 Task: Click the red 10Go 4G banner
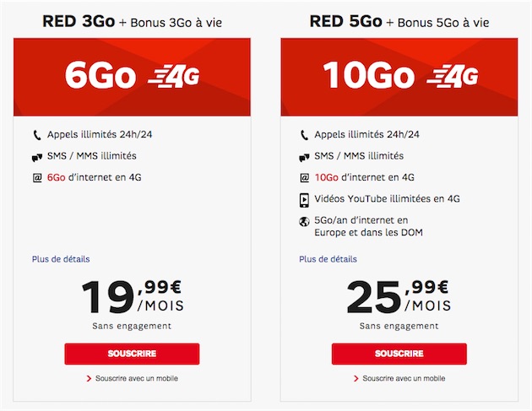pyautogui.click(x=399, y=77)
